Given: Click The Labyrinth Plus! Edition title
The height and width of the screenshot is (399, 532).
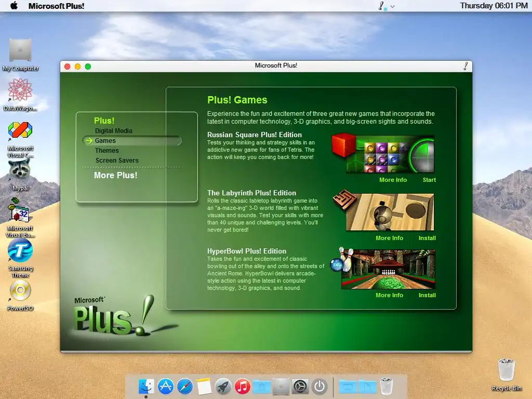Looking at the screenshot, I should tap(252, 193).
